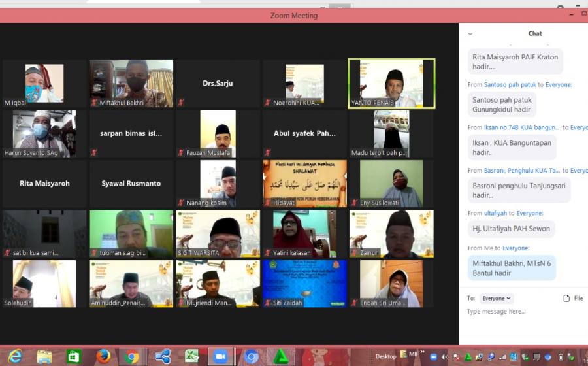Select the Rita Maisyaroh participant tile
The height and width of the screenshot is (366, 588).
click(44, 184)
